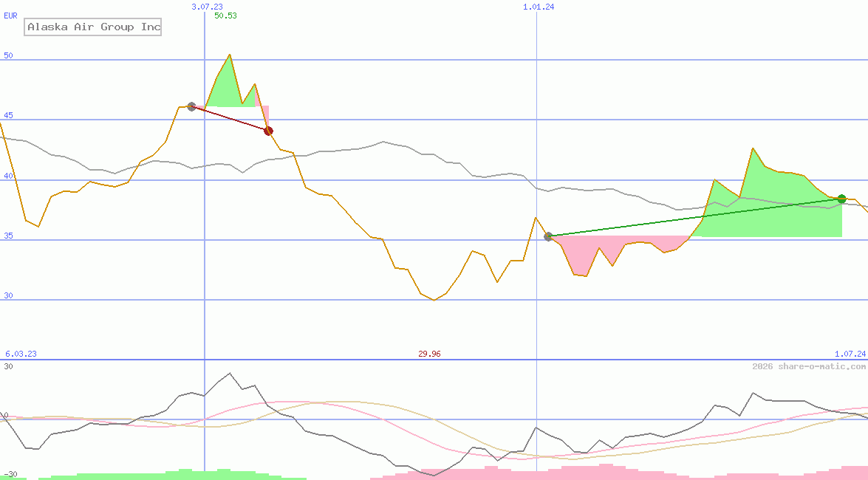Click the green profit exit marker
Screen dimensions: 868x480
841,199
